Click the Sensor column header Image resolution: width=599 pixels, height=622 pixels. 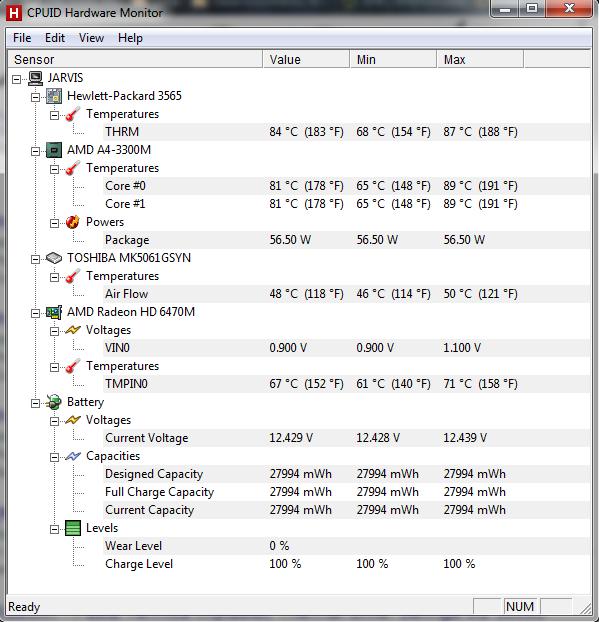[135, 60]
